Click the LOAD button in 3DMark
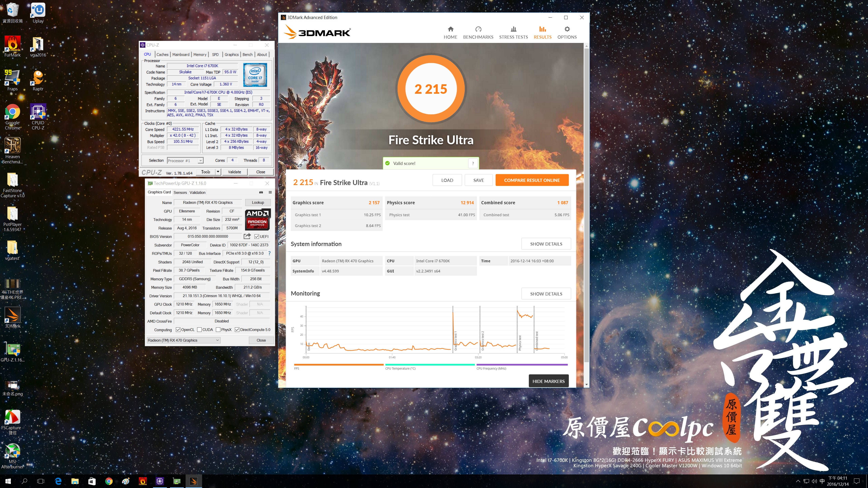The width and height of the screenshot is (868, 488). click(x=447, y=180)
